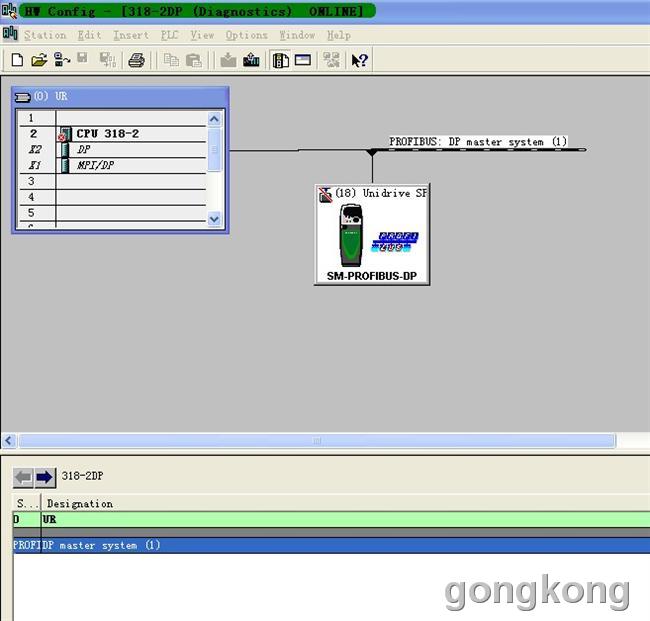Click the CPU 318-2 error module icon
The height and width of the screenshot is (621, 650).
point(65,134)
